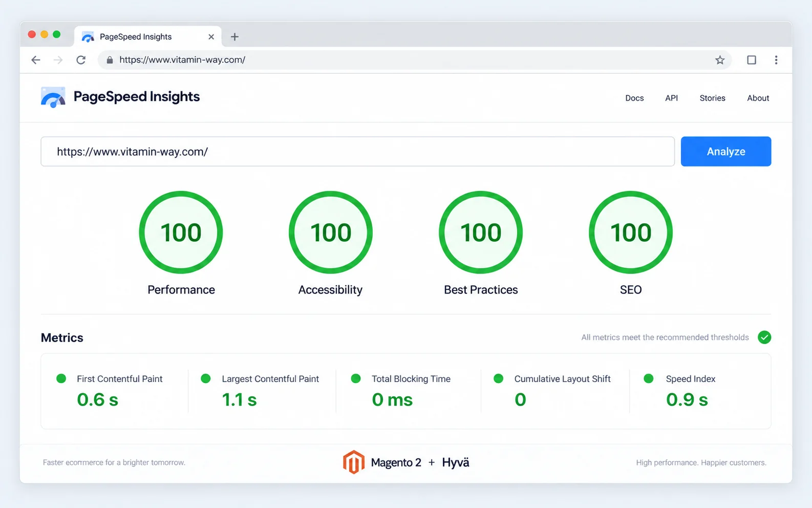Click First Contentful Paint value 0.6 s
Viewport: 812px width, 508px height.
coord(98,400)
